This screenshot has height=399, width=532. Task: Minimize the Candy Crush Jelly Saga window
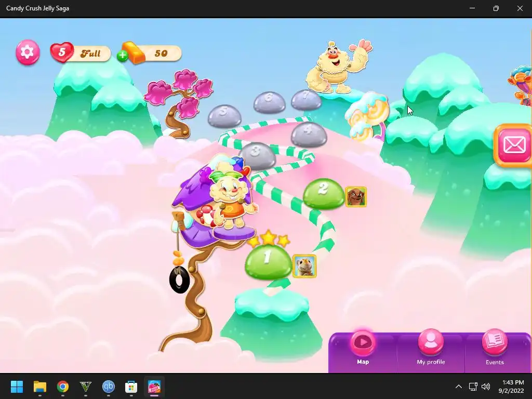472,8
